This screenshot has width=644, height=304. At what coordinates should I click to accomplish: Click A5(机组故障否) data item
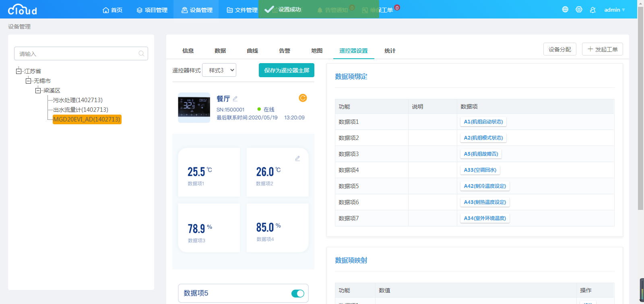coord(481,154)
